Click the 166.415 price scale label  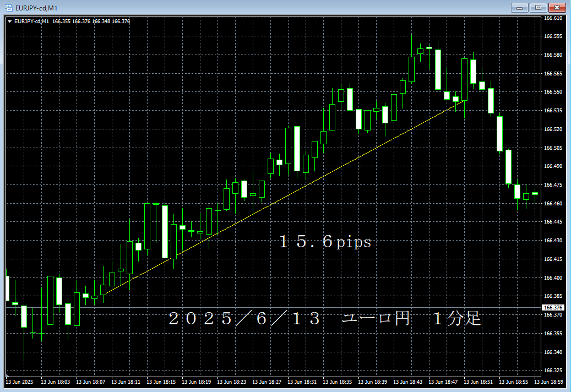tap(553, 259)
